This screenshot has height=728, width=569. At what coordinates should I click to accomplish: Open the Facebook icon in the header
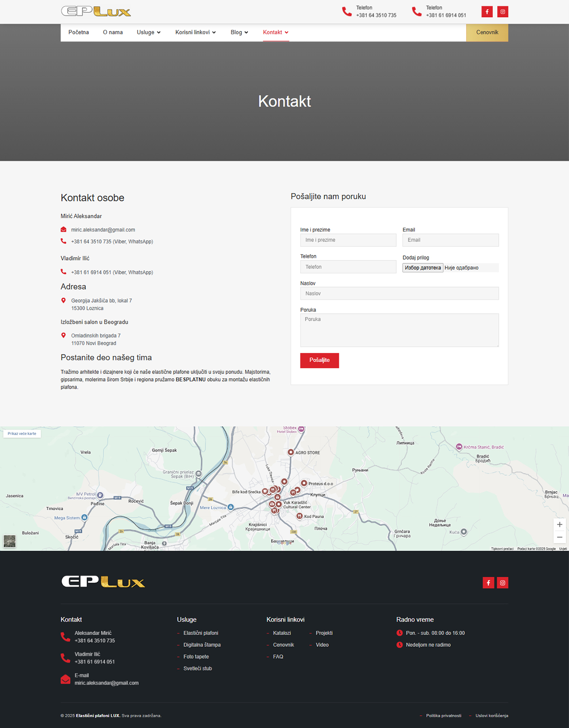click(x=487, y=12)
